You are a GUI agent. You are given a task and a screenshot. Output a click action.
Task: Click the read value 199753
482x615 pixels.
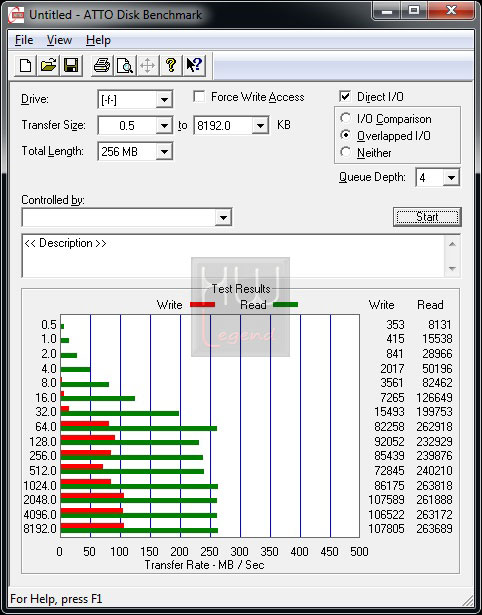[434, 412]
